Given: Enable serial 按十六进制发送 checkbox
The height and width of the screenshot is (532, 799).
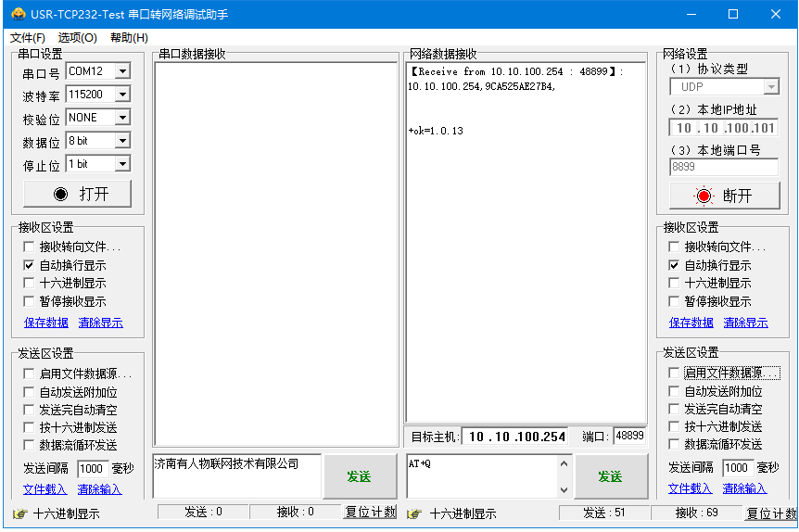Looking at the screenshot, I should click(29, 427).
